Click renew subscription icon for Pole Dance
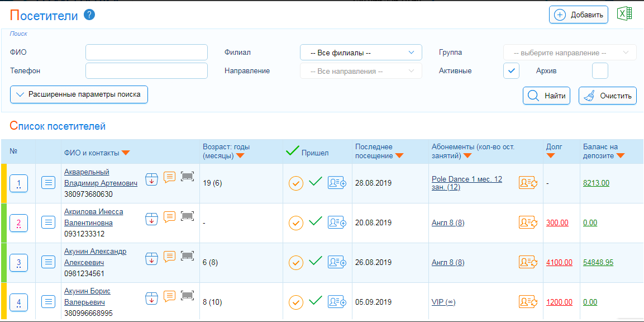This screenshot has height=322, width=644. (x=528, y=183)
